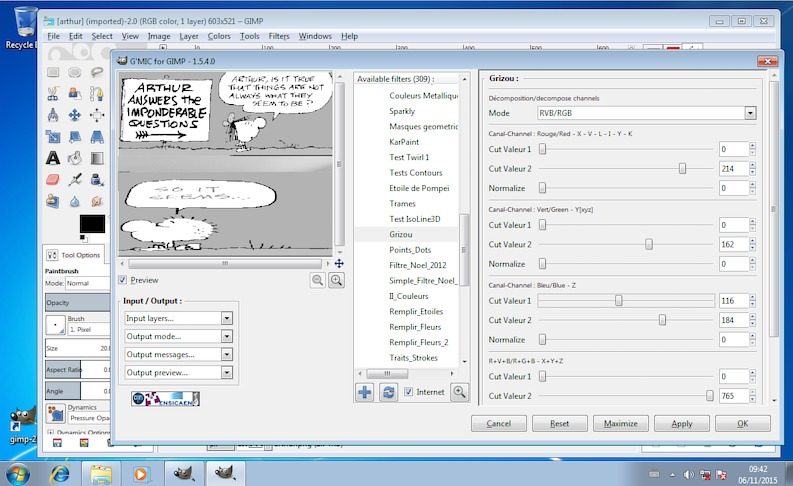Screen dimensions: 793x486
Task: Select the Blur/Sharpen droplet tool
Action: coord(75,201)
